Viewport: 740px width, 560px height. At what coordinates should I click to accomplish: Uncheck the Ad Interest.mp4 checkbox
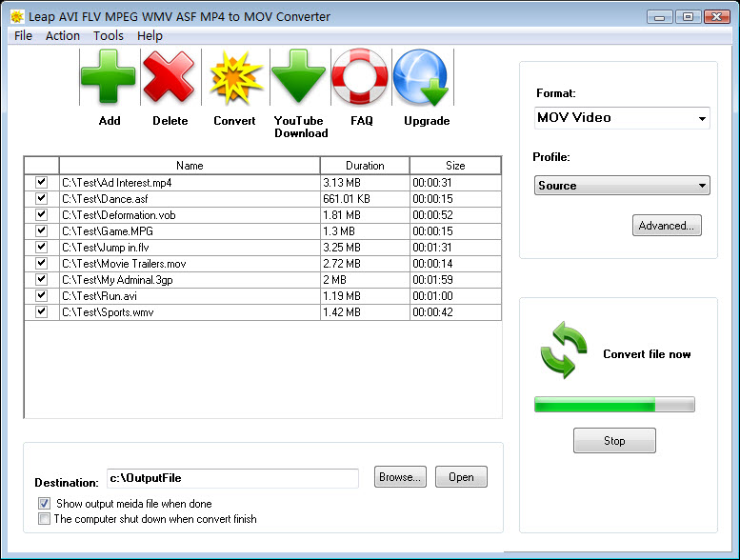(x=42, y=182)
